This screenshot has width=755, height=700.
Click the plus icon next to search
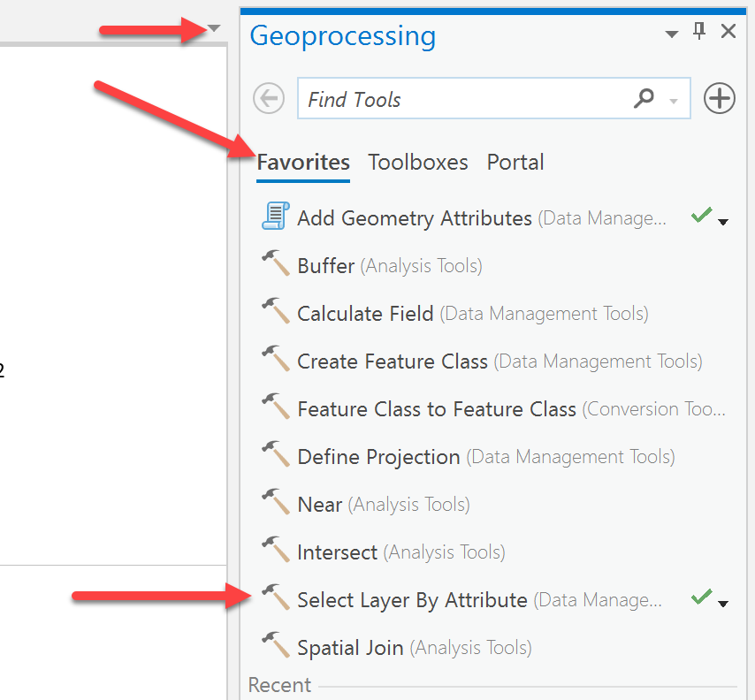tap(720, 99)
